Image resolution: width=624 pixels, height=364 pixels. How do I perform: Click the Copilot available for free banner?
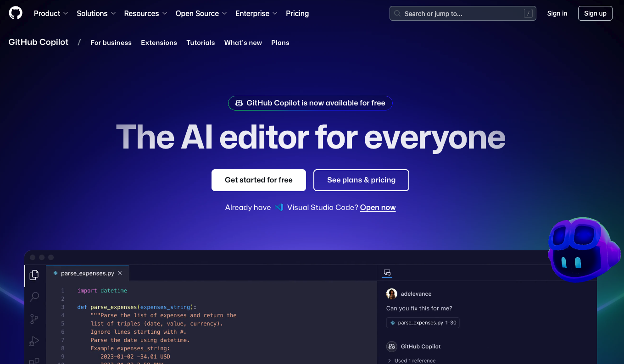pyautogui.click(x=310, y=103)
